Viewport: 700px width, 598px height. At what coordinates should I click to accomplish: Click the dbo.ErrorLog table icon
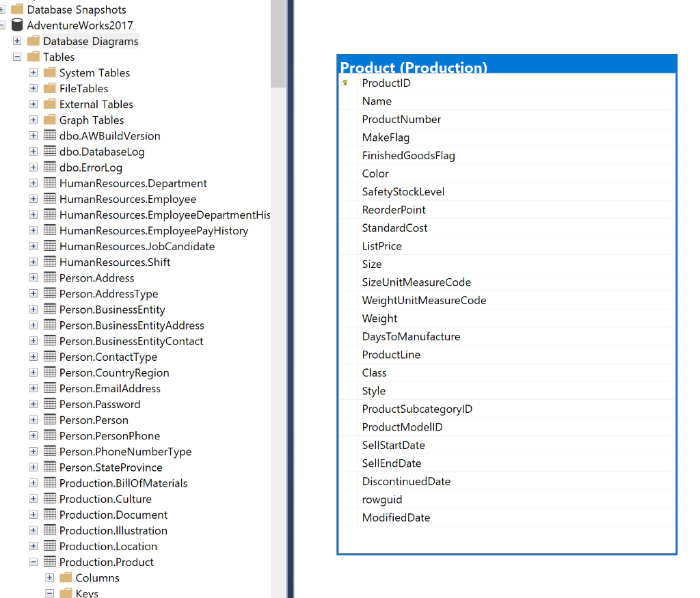point(49,167)
